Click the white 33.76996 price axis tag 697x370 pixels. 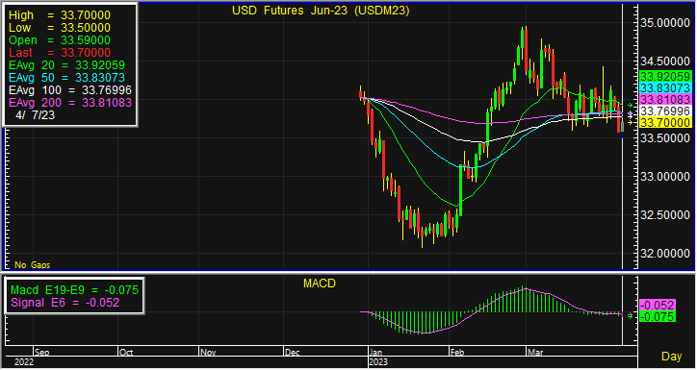click(x=665, y=111)
